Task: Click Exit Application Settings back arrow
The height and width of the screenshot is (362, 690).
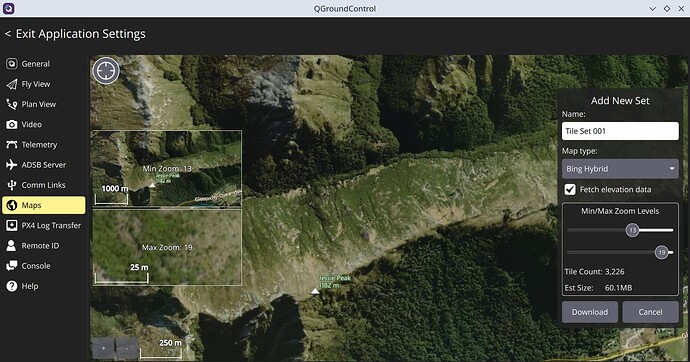Action: (x=8, y=34)
